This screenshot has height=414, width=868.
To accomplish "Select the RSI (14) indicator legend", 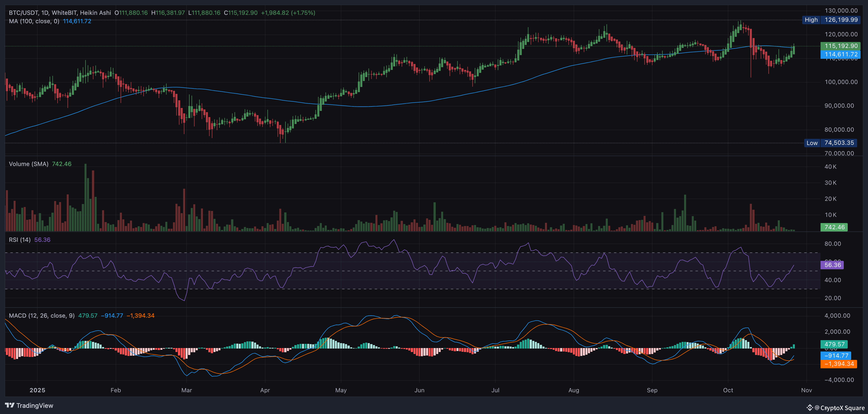I will (20, 240).
